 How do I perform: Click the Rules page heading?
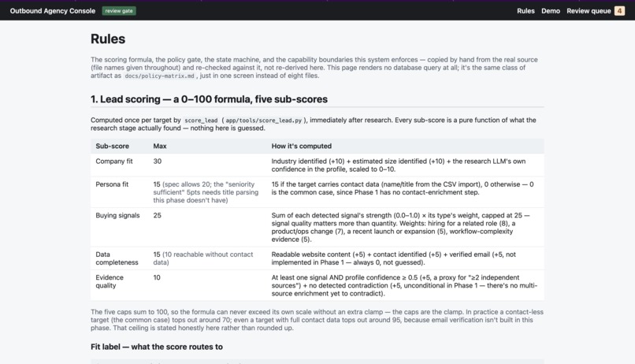(x=108, y=39)
